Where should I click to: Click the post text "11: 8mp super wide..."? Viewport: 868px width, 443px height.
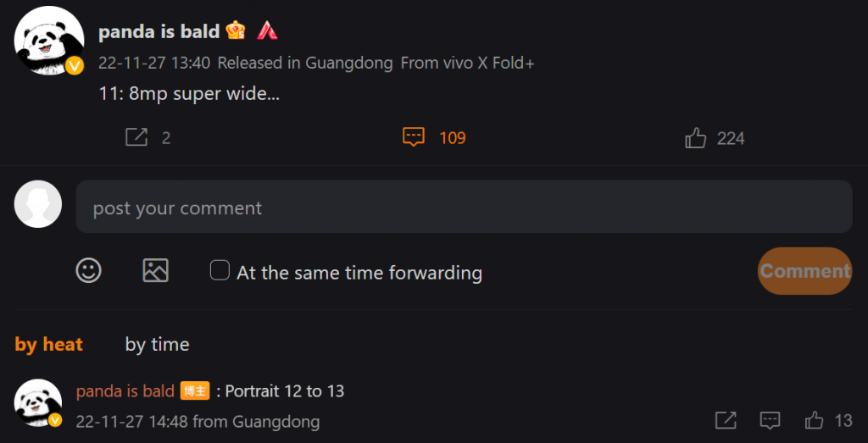click(x=189, y=93)
